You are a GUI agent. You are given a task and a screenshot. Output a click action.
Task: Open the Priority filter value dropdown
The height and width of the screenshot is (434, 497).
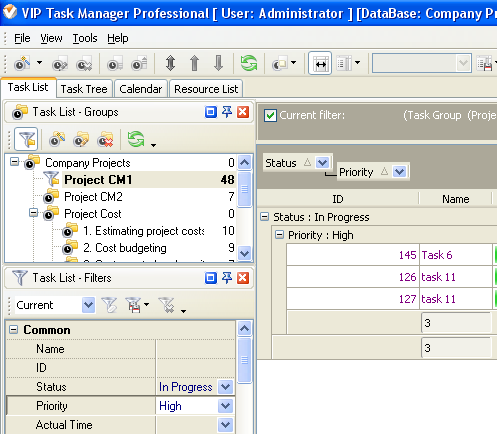[x=225, y=406]
